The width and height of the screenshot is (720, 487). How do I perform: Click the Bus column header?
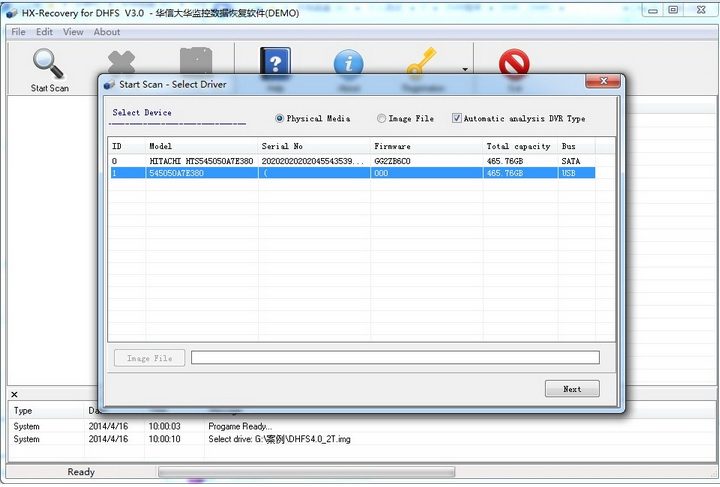[576, 146]
